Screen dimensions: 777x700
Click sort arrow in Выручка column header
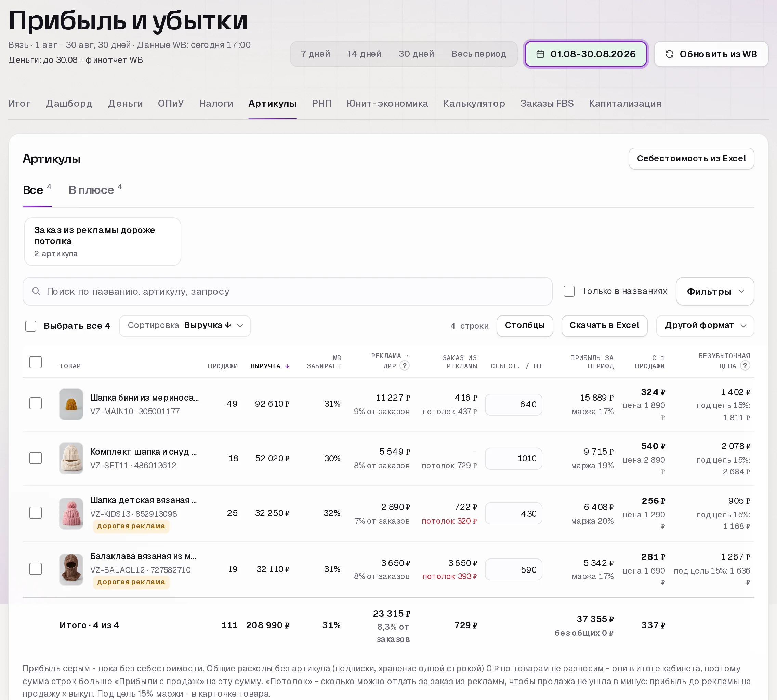(x=287, y=366)
